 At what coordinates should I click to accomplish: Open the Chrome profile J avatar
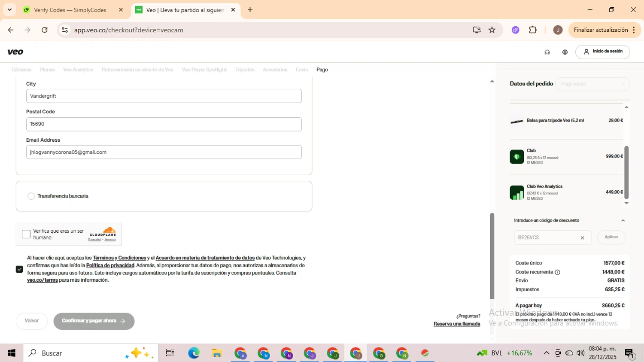tap(558, 30)
